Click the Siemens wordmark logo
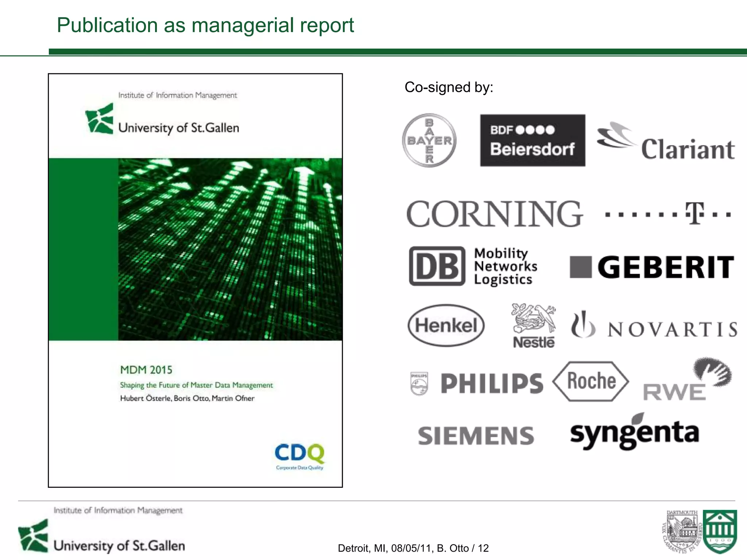 476,436
